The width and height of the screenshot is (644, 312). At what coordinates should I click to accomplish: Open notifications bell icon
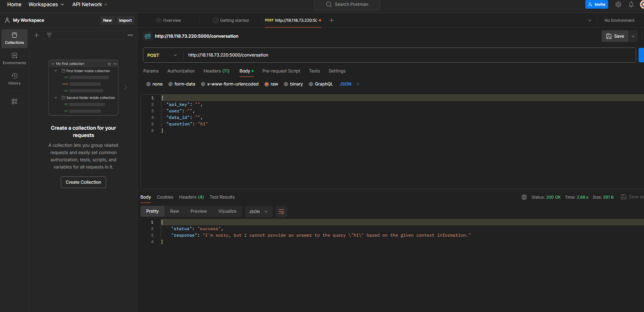[x=631, y=4]
